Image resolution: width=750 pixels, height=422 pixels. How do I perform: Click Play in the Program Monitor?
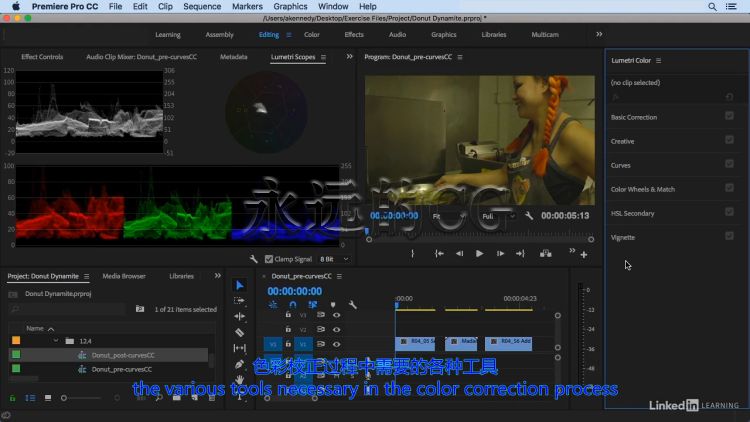click(x=479, y=254)
